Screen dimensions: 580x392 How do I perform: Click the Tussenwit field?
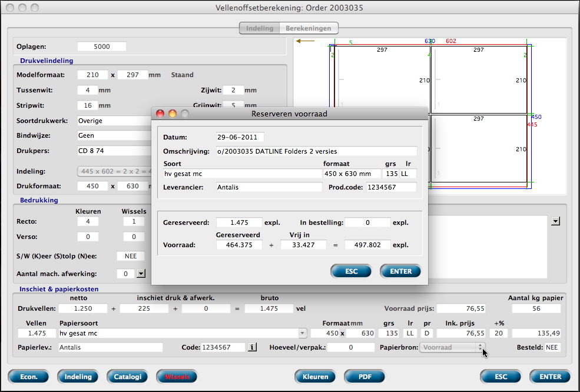click(88, 90)
